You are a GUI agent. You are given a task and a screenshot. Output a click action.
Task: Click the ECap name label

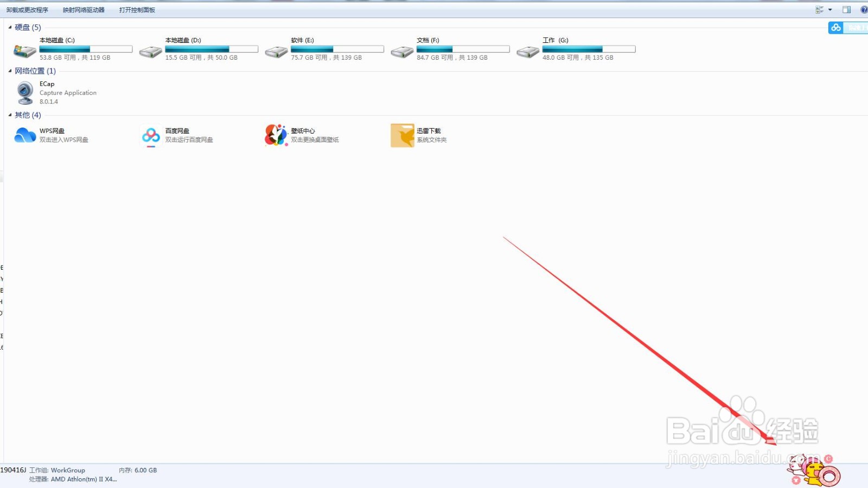click(x=47, y=84)
